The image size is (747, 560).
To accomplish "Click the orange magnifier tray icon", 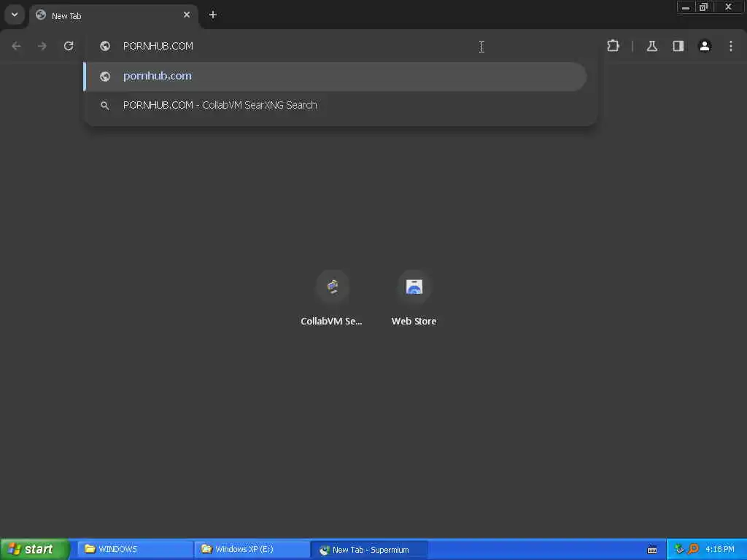I will [x=693, y=550].
